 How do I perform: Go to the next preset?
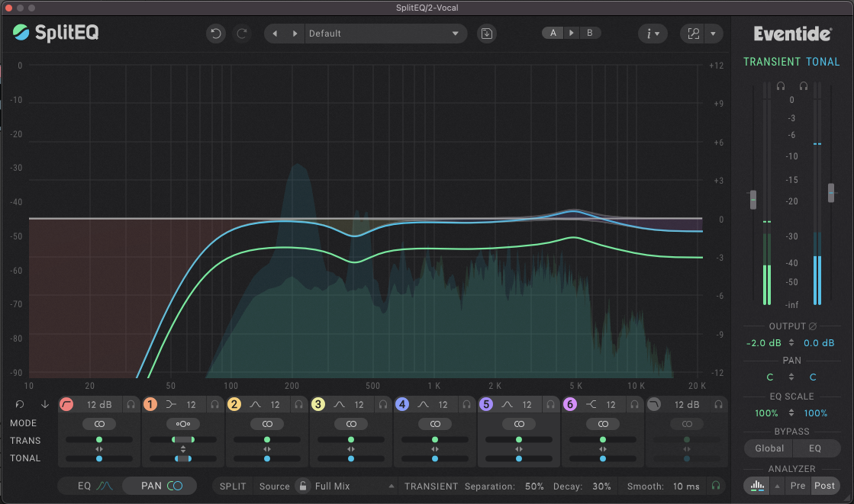pos(295,34)
